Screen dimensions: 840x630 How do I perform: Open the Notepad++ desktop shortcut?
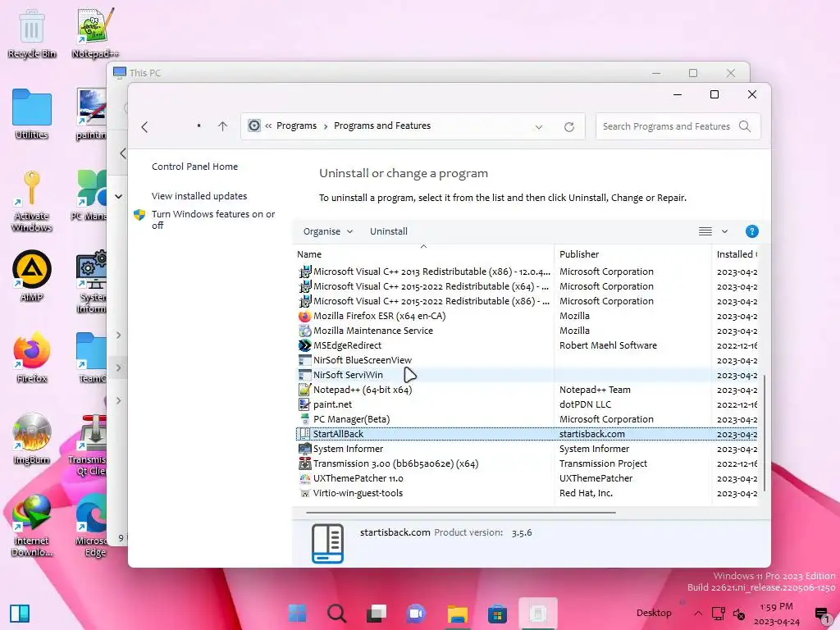[95, 33]
